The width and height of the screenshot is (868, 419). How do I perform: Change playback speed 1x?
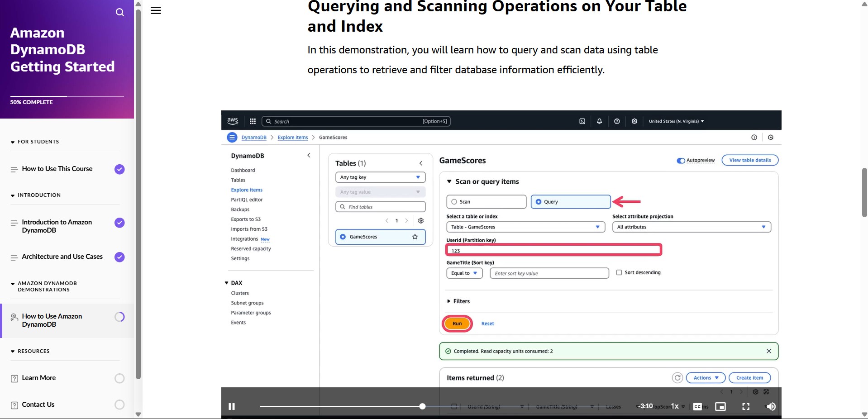click(x=675, y=406)
